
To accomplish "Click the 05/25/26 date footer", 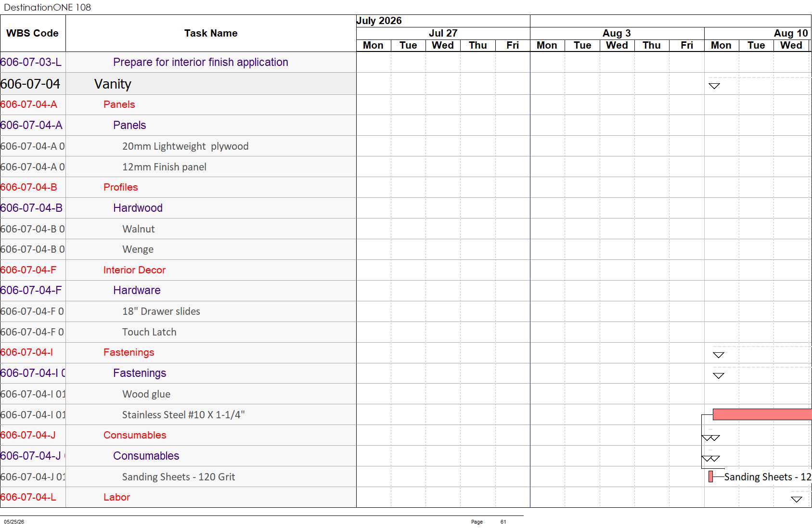I will pyautogui.click(x=14, y=522).
